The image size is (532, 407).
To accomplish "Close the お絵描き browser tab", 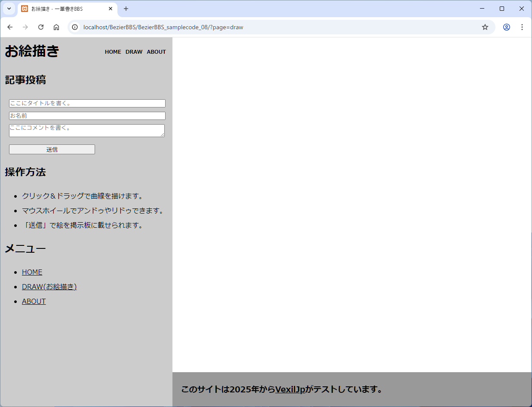I will (x=111, y=9).
